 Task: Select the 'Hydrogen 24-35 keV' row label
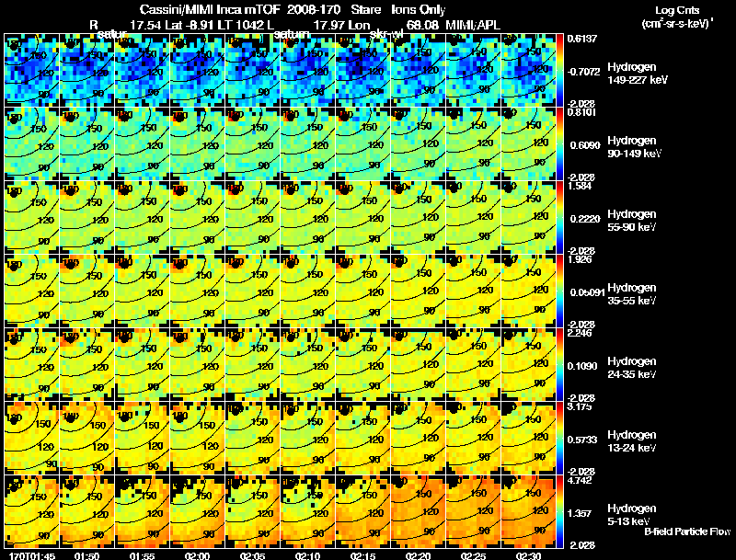[x=632, y=368]
